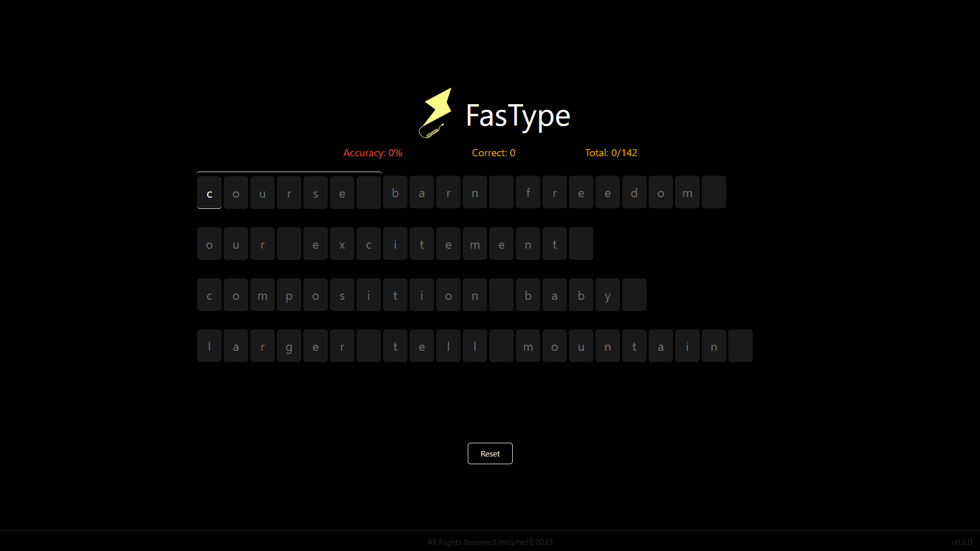Click the first 'm' tile in 'composition'
980x551 pixels.
click(x=262, y=295)
